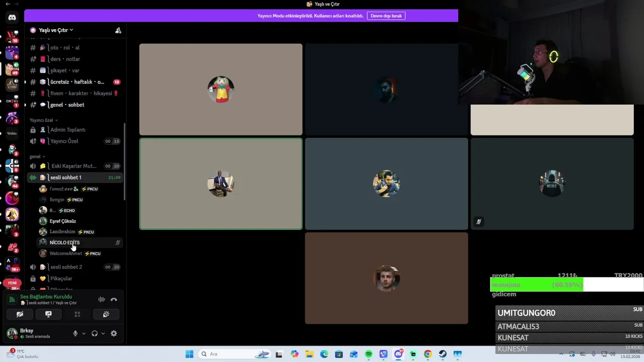Select sesli sohbet 1 channel

pyautogui.click(x=74, y=177)
